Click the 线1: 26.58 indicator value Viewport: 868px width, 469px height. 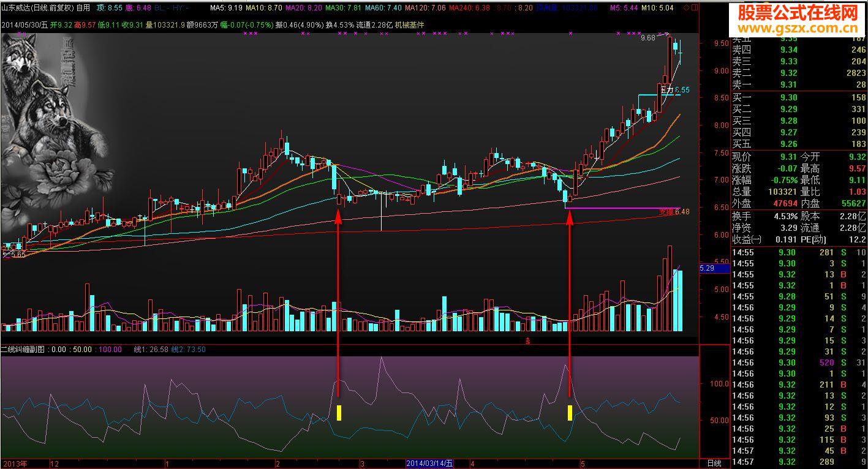[x=151, y=350]
